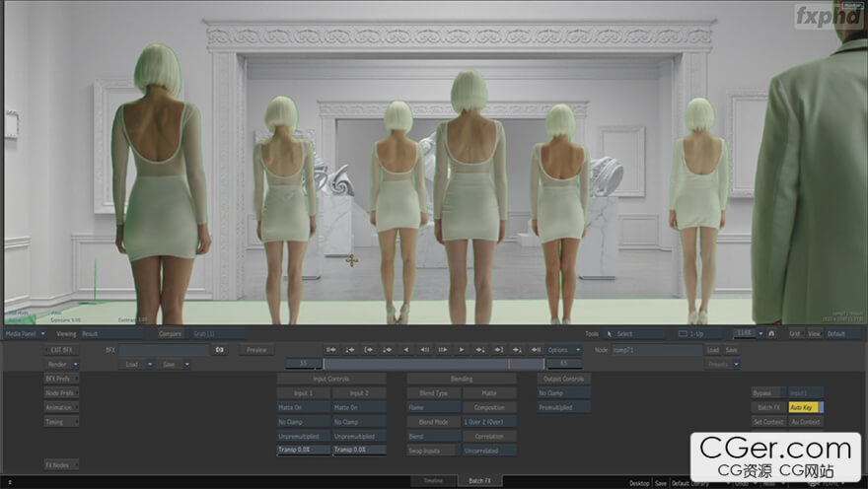868x489 pixels.
Task: Step back one frame
Action: pos(424,350)
